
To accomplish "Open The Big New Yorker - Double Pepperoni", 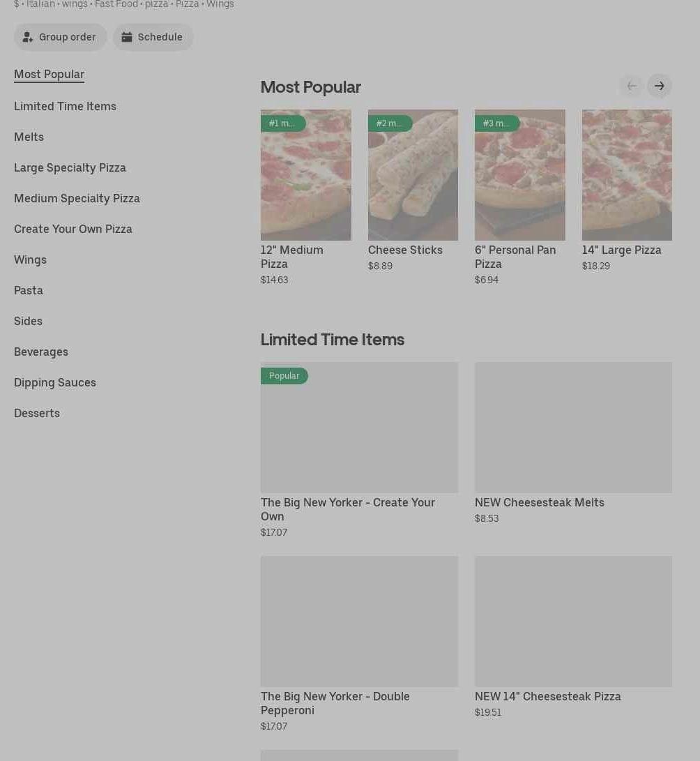I will (x=359, y=621).
